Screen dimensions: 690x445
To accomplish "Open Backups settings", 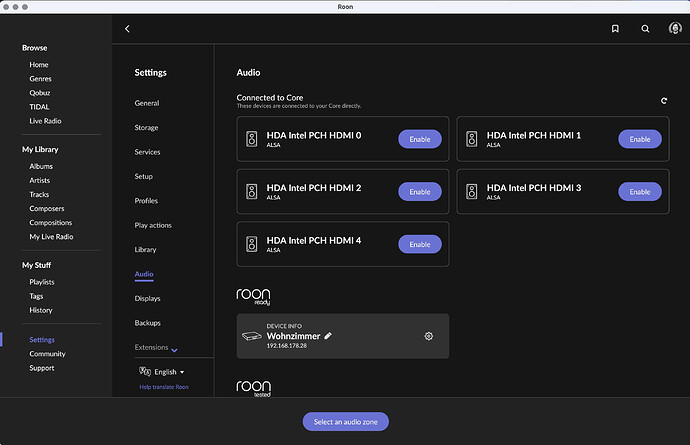I will (147, 323).
